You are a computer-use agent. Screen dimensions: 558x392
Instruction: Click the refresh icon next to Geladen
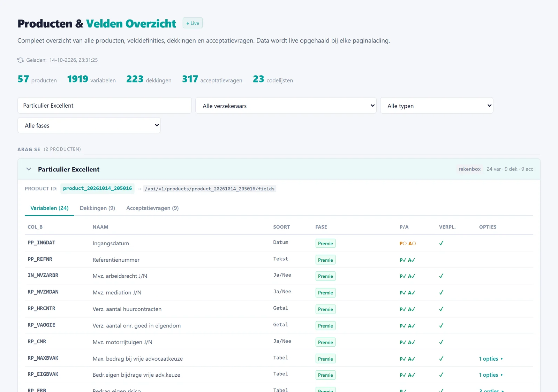[21, 60]
